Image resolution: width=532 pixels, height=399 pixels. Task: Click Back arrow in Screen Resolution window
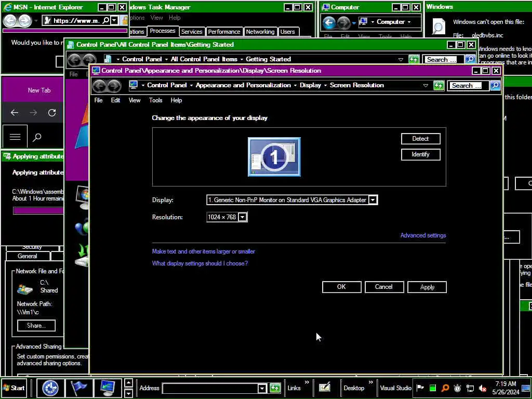point(99,86)
